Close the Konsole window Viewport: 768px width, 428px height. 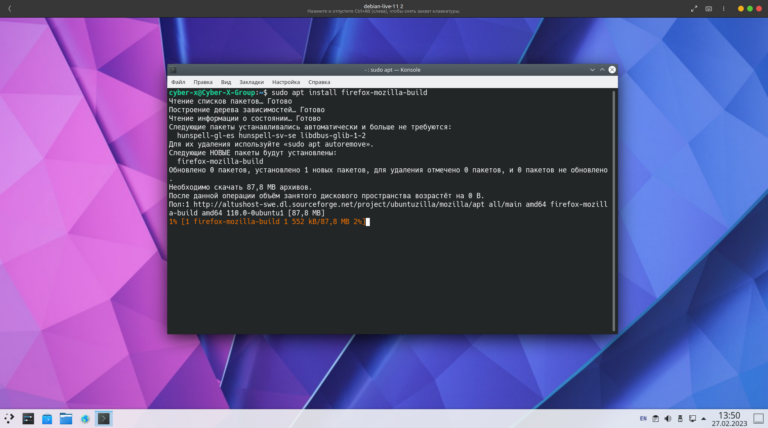pyautogui.click(x=612, y=70)
